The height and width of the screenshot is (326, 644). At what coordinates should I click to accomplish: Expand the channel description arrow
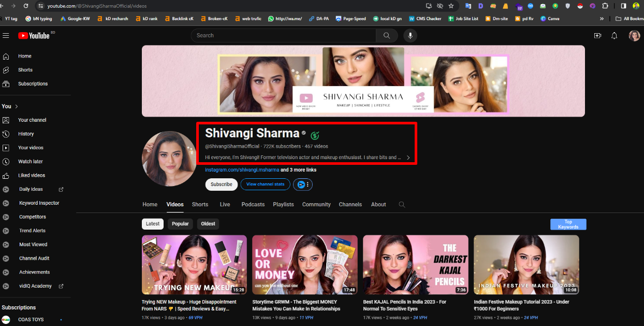pyautogui.click(x=408, y=158)
